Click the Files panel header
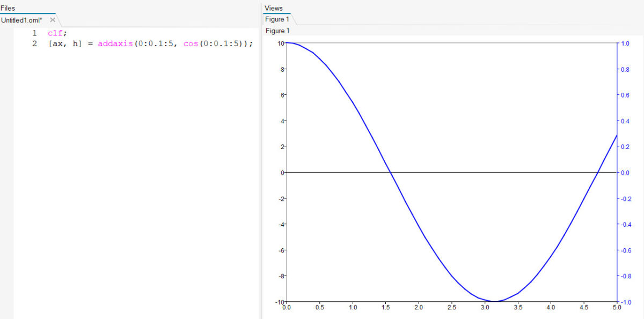The width and height of the screenshot is (644, 319). (x=8, y=8)
